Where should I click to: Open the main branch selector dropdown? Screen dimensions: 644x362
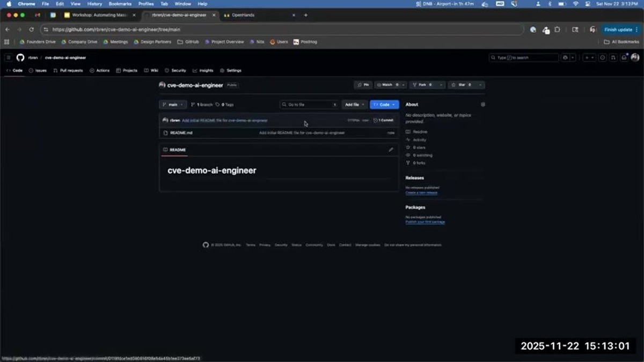click(x=173, y=105)
